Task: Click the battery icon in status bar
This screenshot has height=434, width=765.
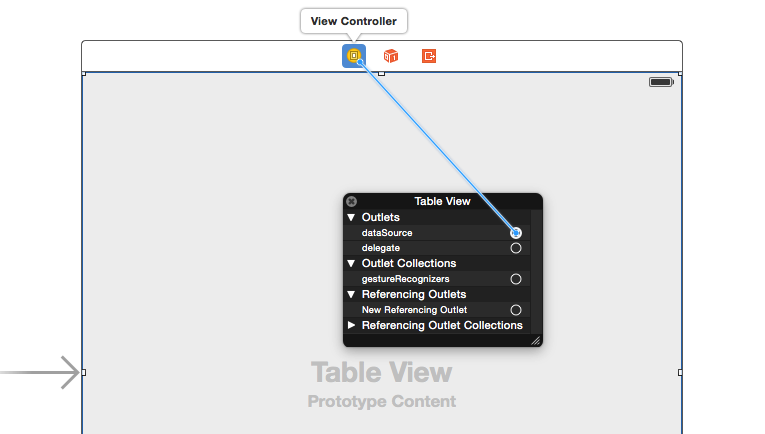Action: point(661,82)
